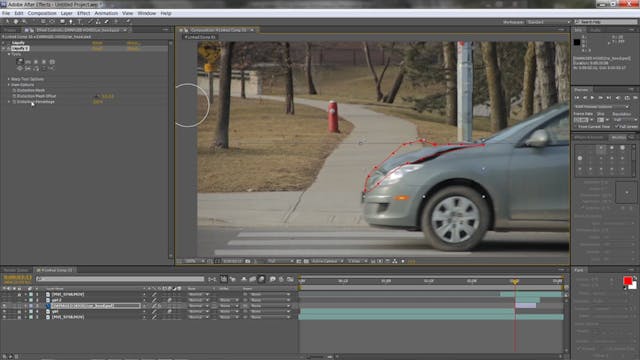
Task: Choose the Liquify Turbulence tool
Action: coord(28,62)
